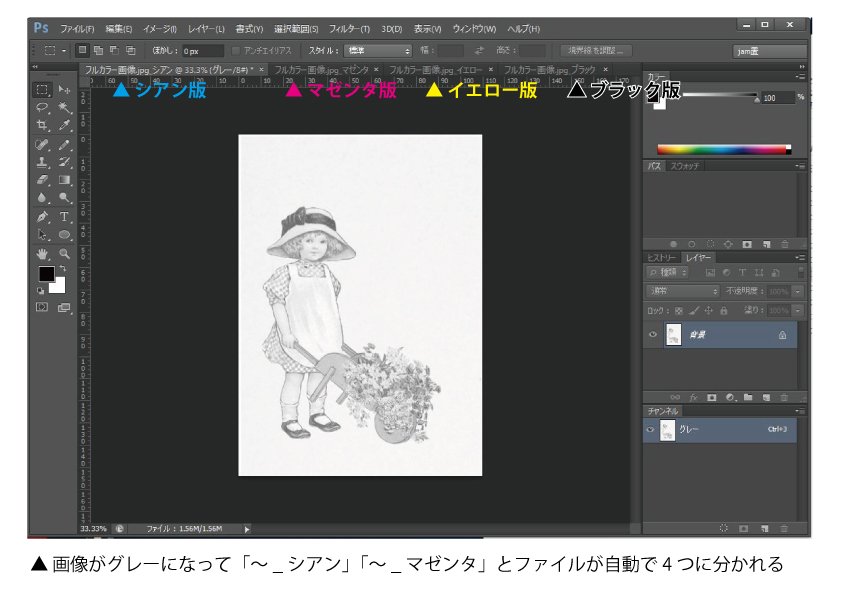Open the status bar info arrow
The height and width of the screenshot is (595, 842).
point(247,529)
